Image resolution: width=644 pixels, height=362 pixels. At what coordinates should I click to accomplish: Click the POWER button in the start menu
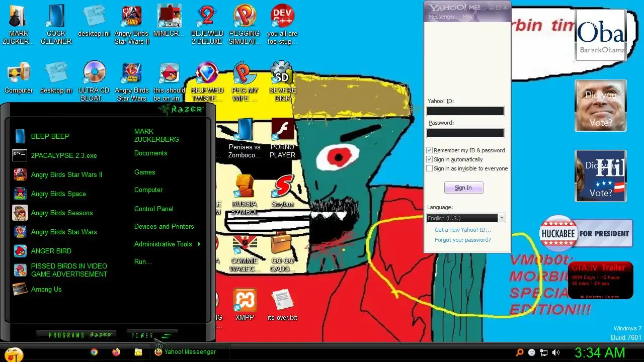(151, 335)
